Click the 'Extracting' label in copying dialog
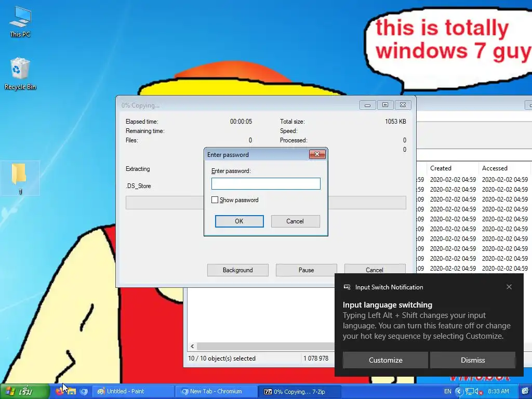 [x=138, y=169]
